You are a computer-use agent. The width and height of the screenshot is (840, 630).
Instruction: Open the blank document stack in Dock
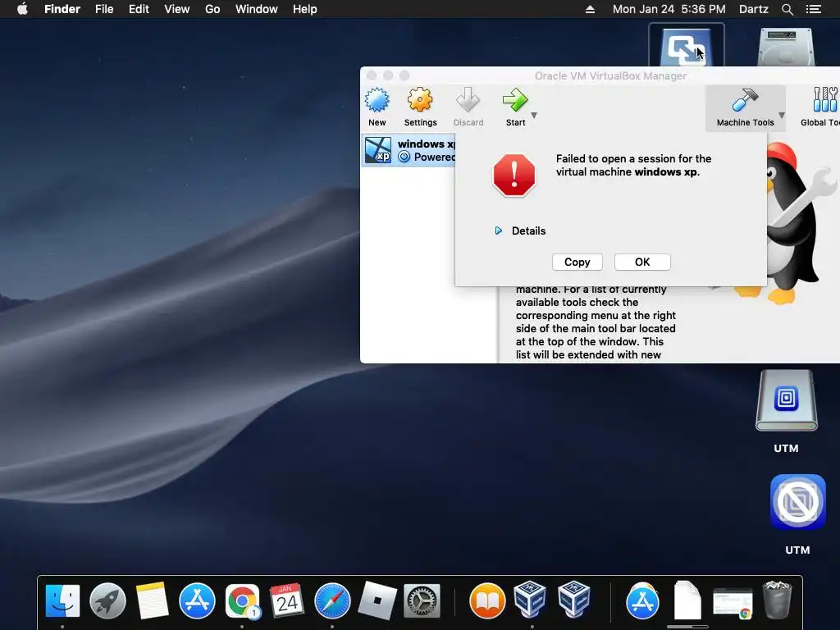tap(687, 600)
